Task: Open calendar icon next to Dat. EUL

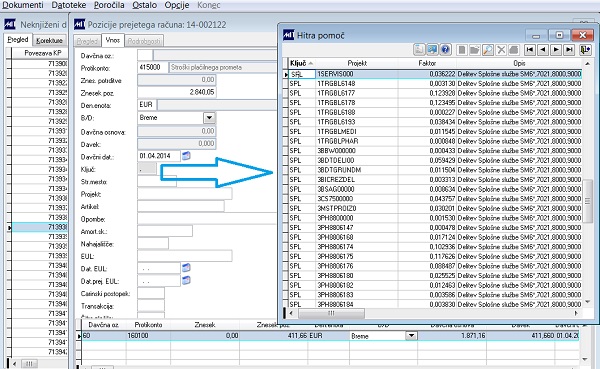Action: pyautogui.click(x=186, y=268)
